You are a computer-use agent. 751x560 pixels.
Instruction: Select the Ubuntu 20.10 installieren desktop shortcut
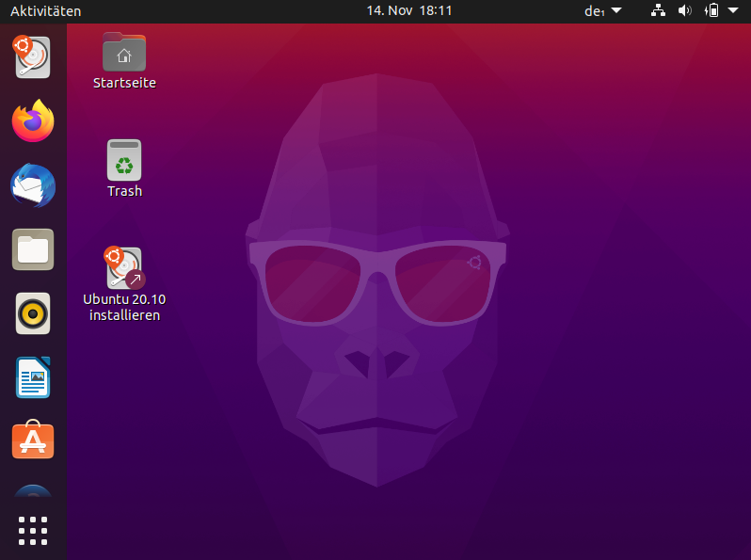tap(124, 284)
